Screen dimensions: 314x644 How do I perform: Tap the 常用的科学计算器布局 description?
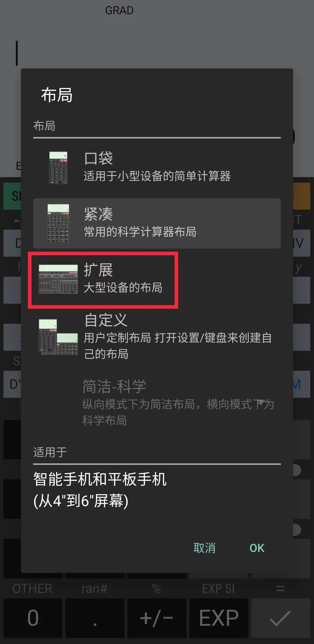pos(140,232)
